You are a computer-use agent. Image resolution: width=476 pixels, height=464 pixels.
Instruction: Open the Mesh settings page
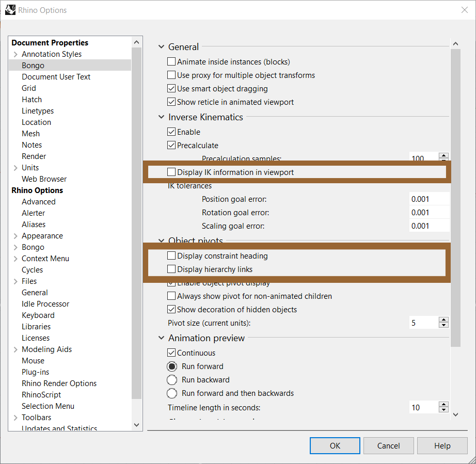point(30,134)
